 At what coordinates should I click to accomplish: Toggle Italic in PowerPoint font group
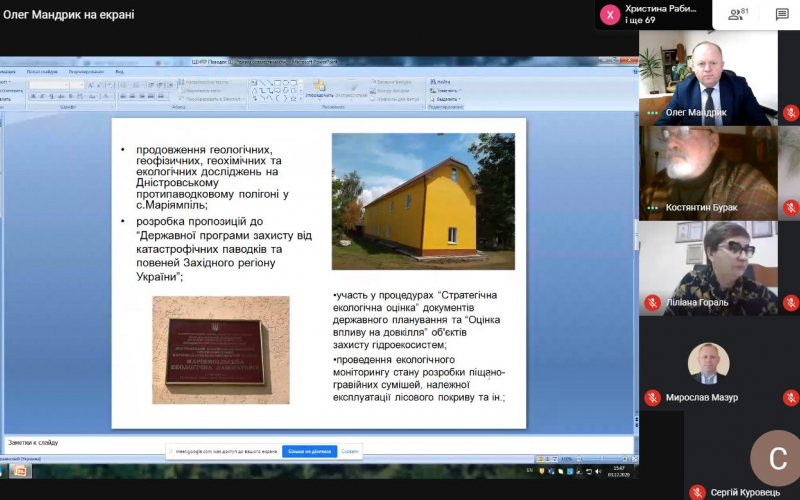point(42,96)
